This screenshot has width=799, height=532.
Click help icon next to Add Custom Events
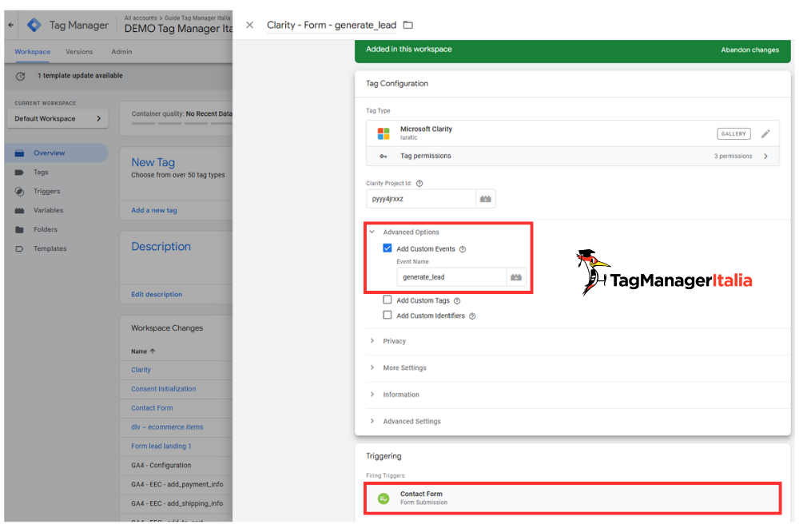463,249
